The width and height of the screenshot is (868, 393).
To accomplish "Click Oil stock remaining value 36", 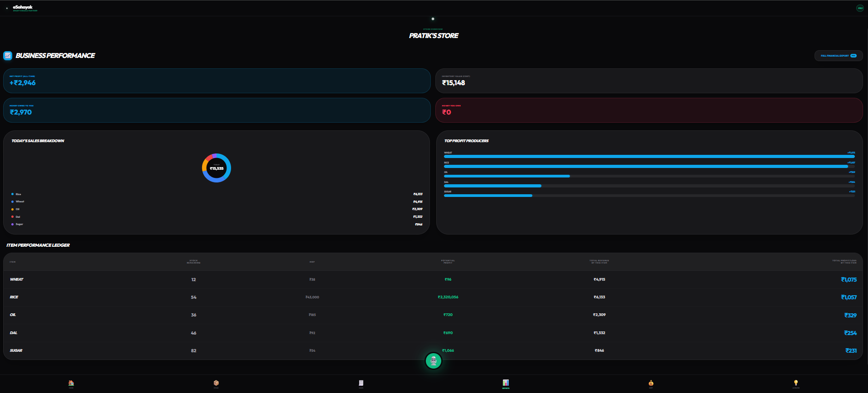I will [193, 315].
